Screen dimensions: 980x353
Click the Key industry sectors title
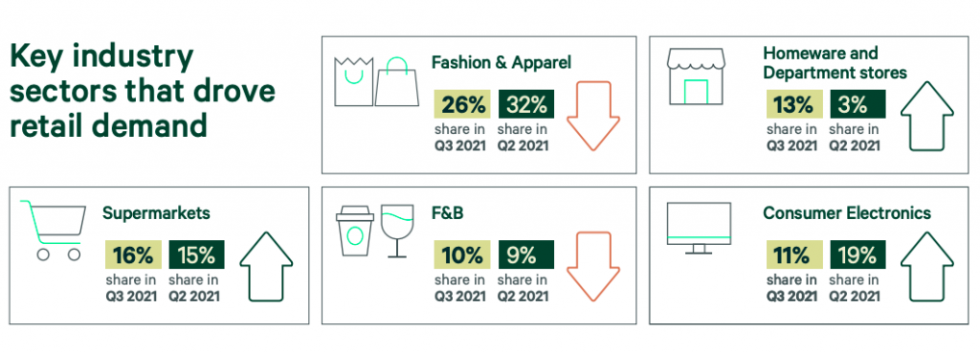click(143, 92)
